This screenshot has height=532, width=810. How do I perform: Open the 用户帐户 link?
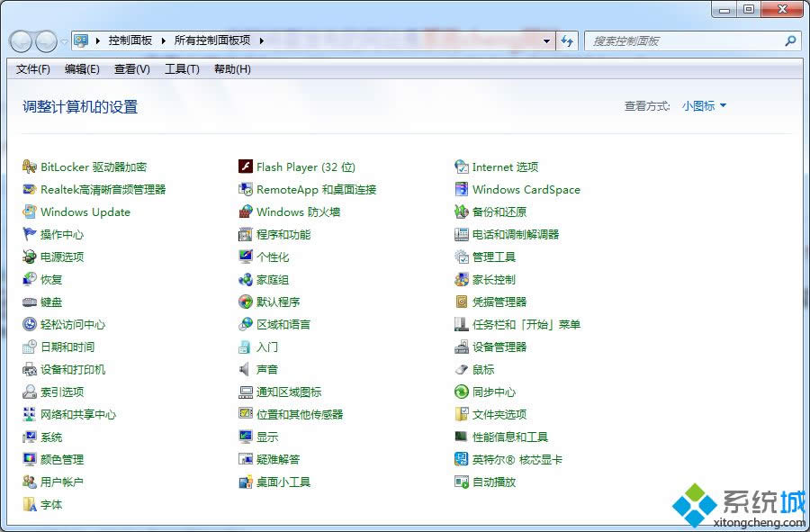(62, 482)
